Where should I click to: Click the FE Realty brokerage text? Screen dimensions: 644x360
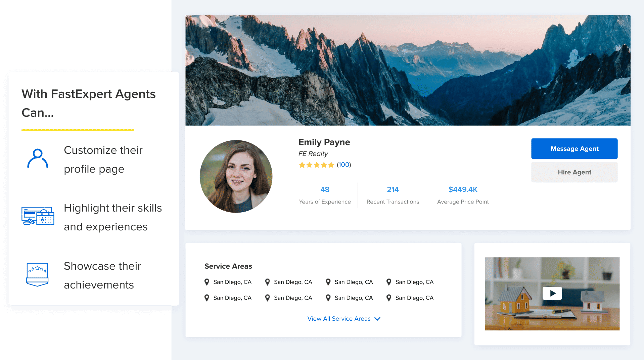[313, 154]
